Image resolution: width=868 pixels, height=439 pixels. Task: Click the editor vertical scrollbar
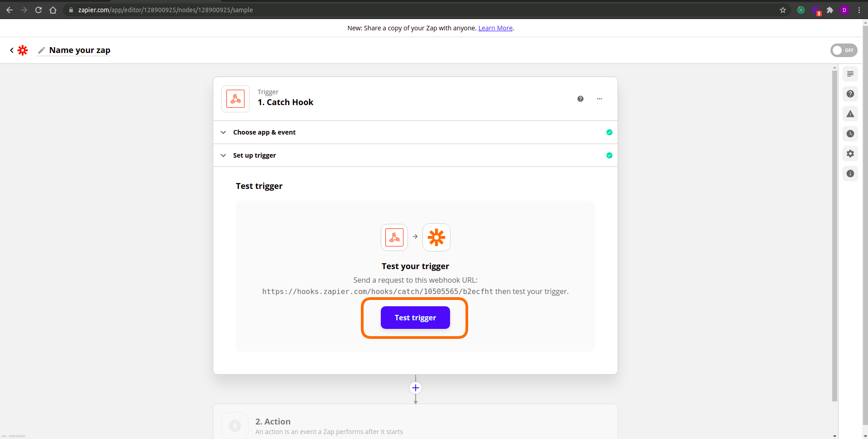(x=834, y=236)
